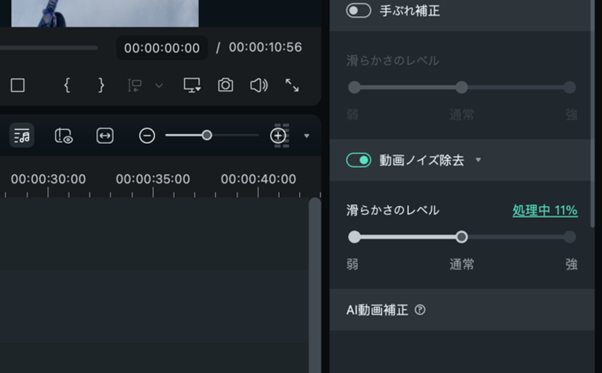Set mark-in point with left brace icon
Screen dimensions: 602x373
[x=67, y=85]
